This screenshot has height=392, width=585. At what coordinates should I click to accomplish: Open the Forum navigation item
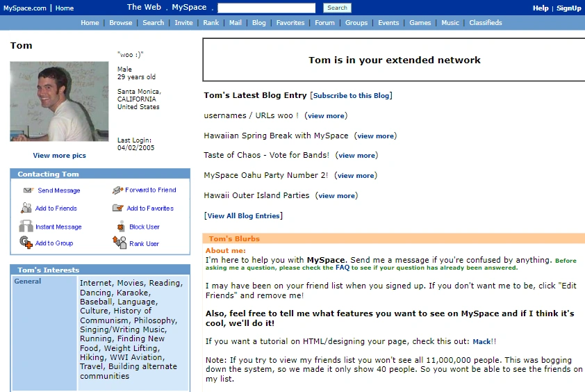(324, 23)
